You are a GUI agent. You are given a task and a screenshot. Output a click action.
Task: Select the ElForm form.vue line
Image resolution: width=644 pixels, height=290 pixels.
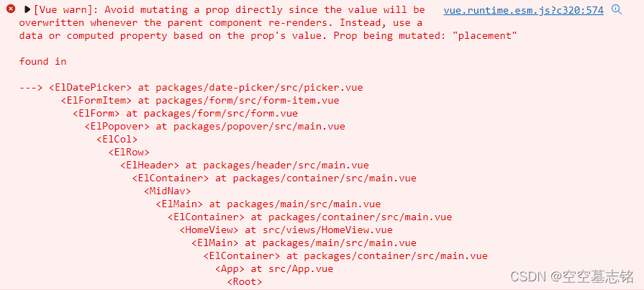point(185,114)
